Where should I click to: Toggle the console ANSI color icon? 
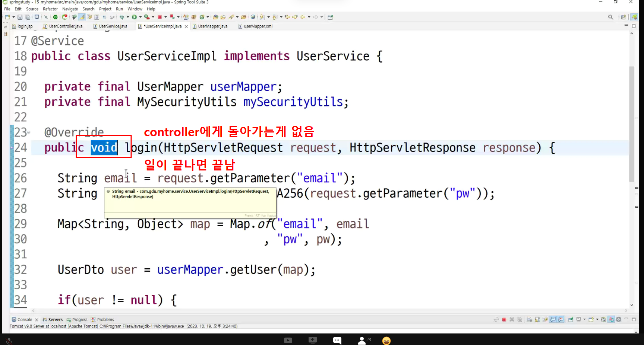(611, 319)
